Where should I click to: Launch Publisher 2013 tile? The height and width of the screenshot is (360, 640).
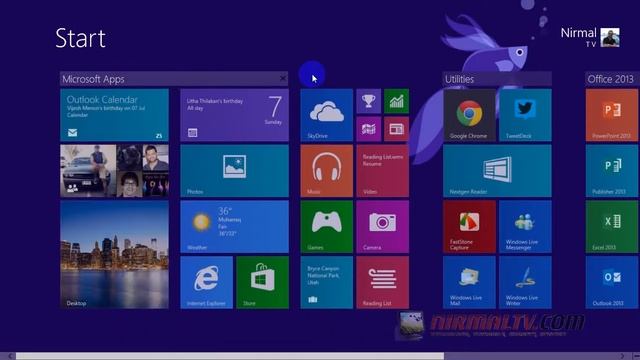pyautogui.click(x=612, y=171)
